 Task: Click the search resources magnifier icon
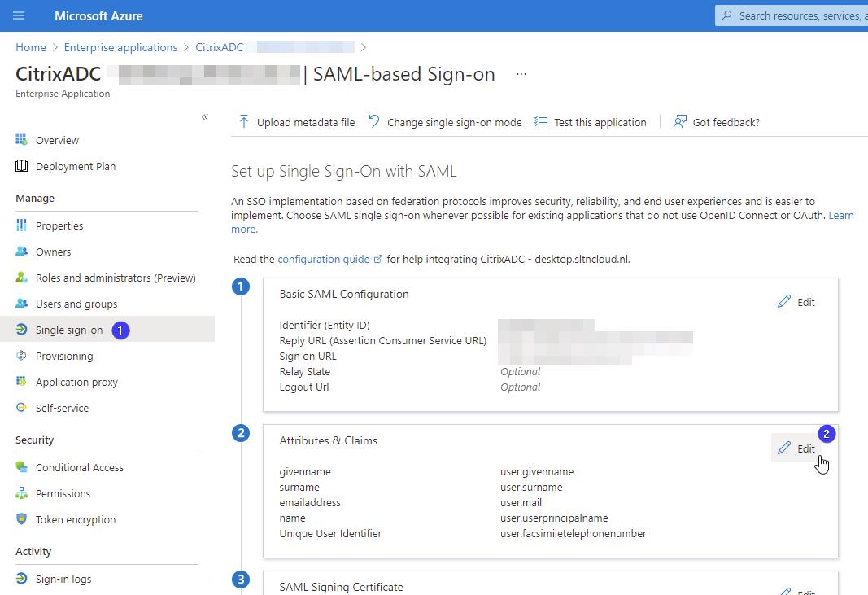[726, 15]
